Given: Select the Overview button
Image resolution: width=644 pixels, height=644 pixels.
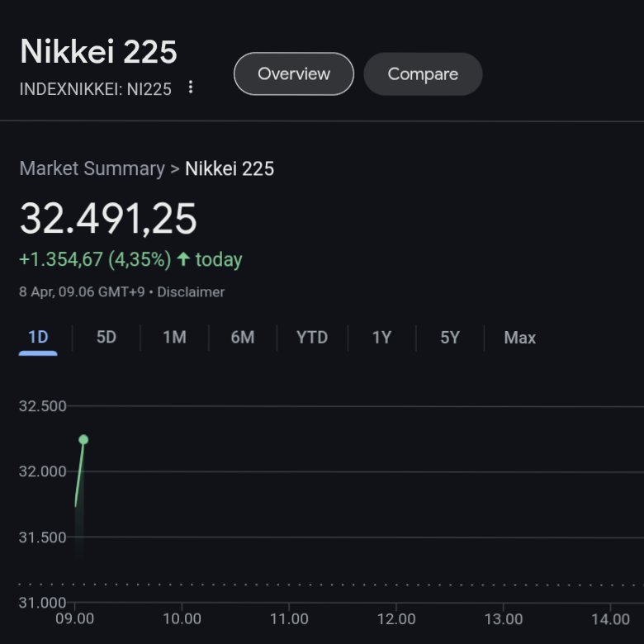Looking at the screenshot, I should pos(294,74).
